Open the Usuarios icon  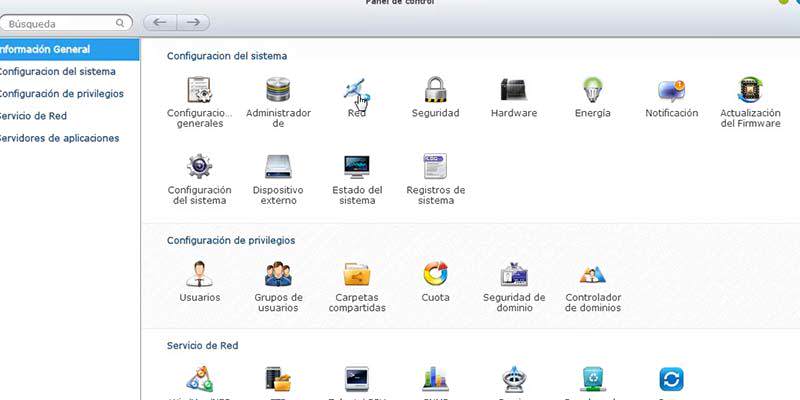(x=199, y=274)
